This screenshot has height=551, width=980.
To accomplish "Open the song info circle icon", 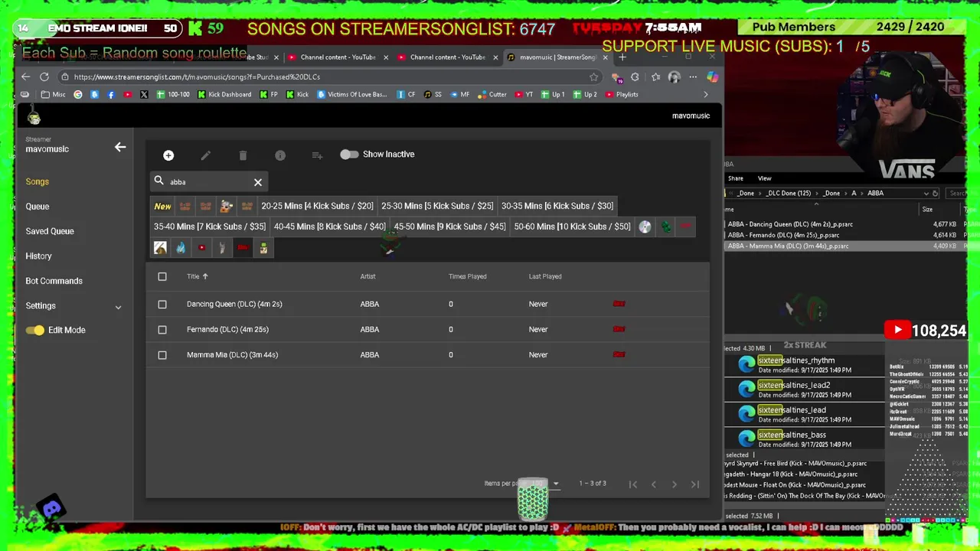I will [x=280, y=155].
